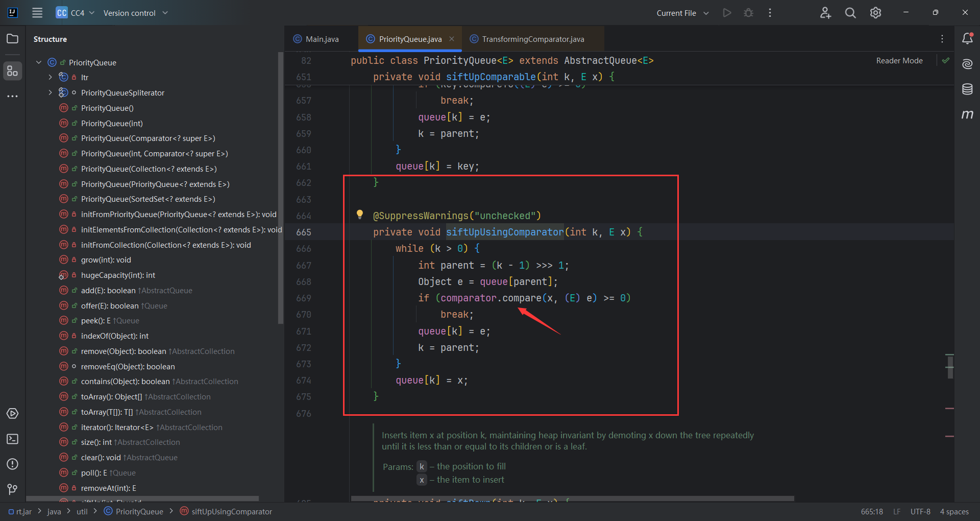Expand the Itr inner class node
The image size is (980, 521).
tap(50, 77)
